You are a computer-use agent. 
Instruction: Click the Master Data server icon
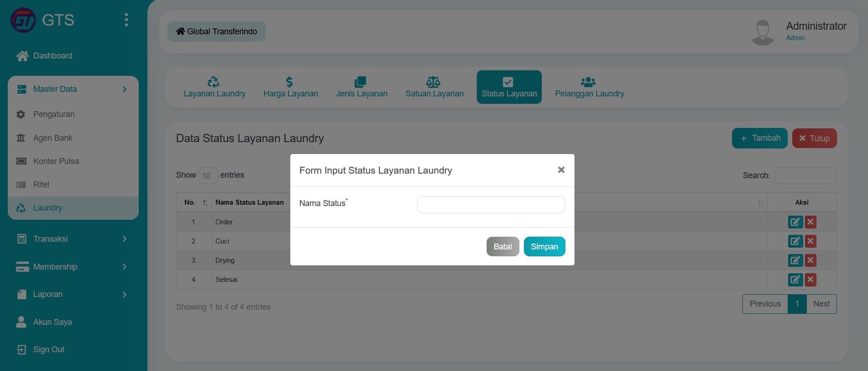(21, 89)
